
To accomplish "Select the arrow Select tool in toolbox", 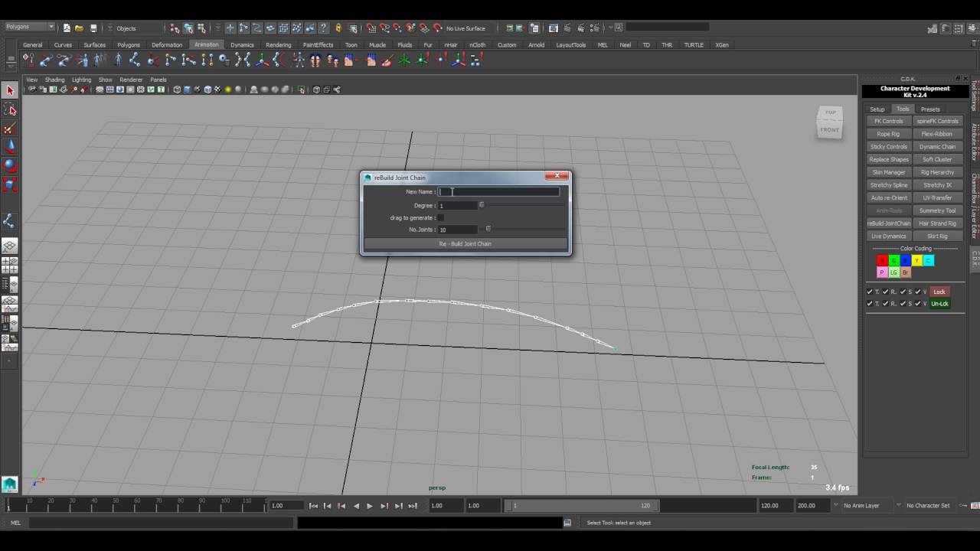I will pyautogui.click(x=10, y=91).
